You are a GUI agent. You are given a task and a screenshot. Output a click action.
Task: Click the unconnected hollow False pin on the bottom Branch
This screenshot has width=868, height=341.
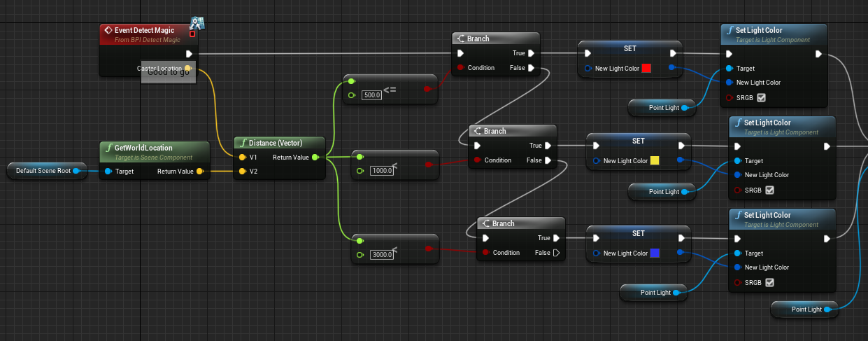tap(557, 253)
